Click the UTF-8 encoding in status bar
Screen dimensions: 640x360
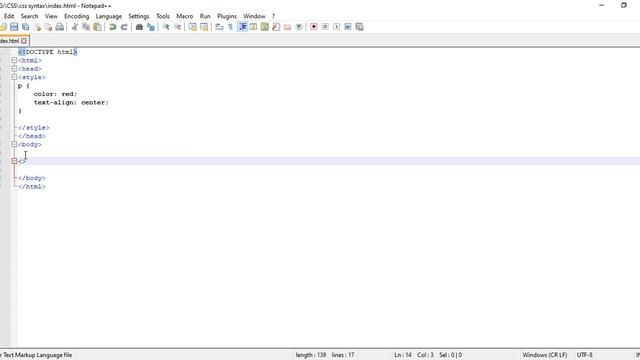(584, 355)
